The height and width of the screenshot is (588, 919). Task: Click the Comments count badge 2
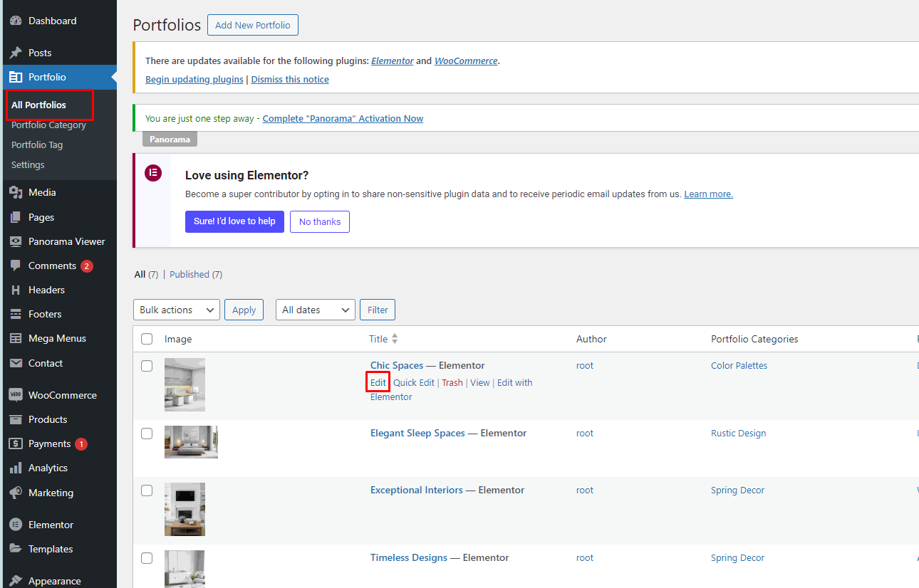[87, 266]
